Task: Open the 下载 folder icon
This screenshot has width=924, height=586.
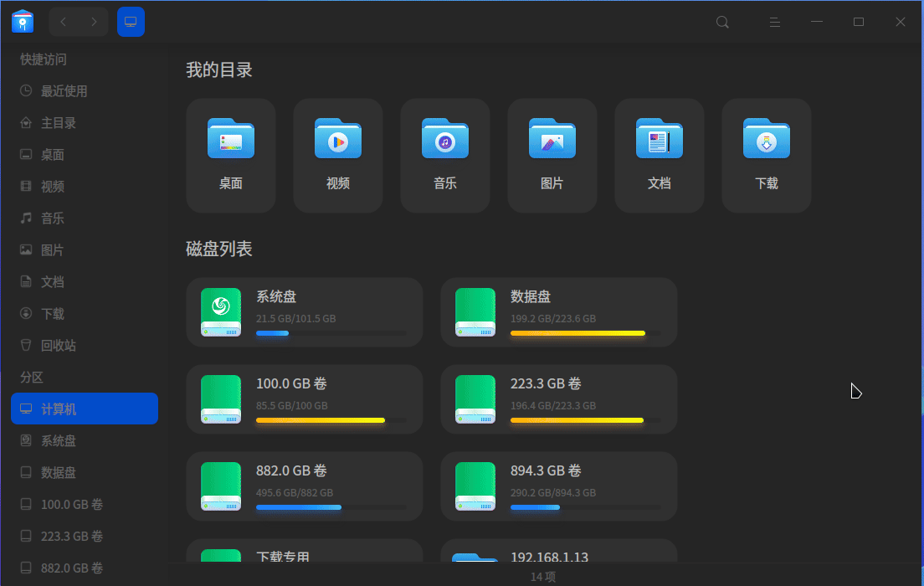Action: click(x=767, y=138)
